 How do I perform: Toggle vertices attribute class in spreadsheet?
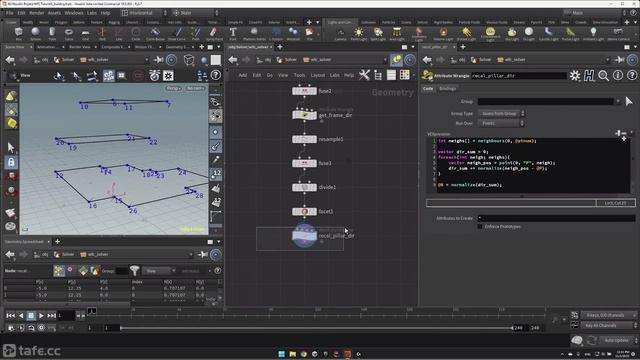pyautogui.click(x=71, y=270)
